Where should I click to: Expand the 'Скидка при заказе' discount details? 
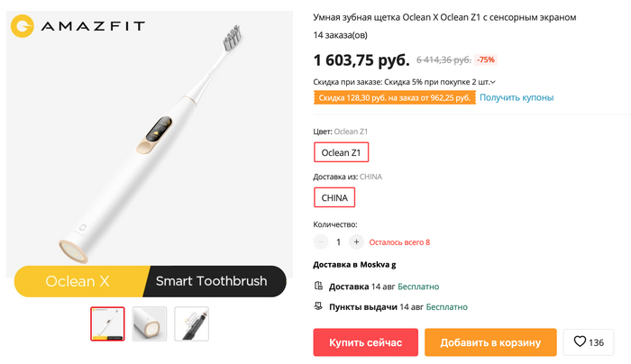(493, 83)
